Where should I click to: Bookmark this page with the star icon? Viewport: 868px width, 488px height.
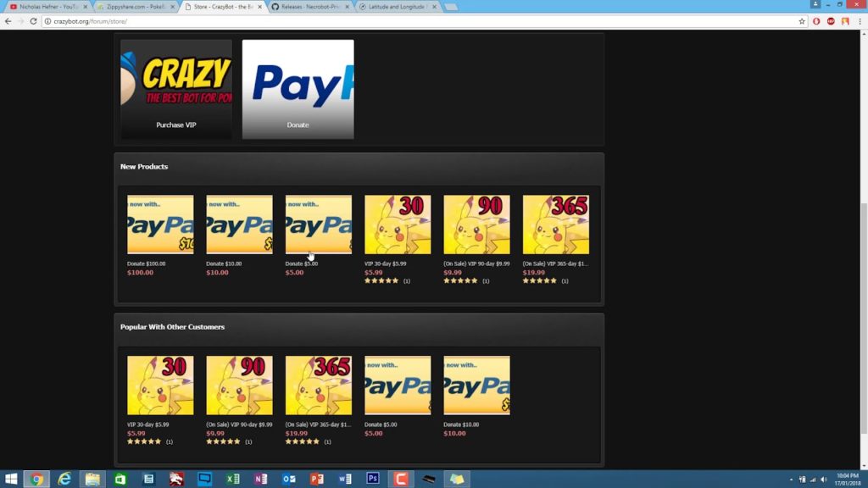click(802, 21)
